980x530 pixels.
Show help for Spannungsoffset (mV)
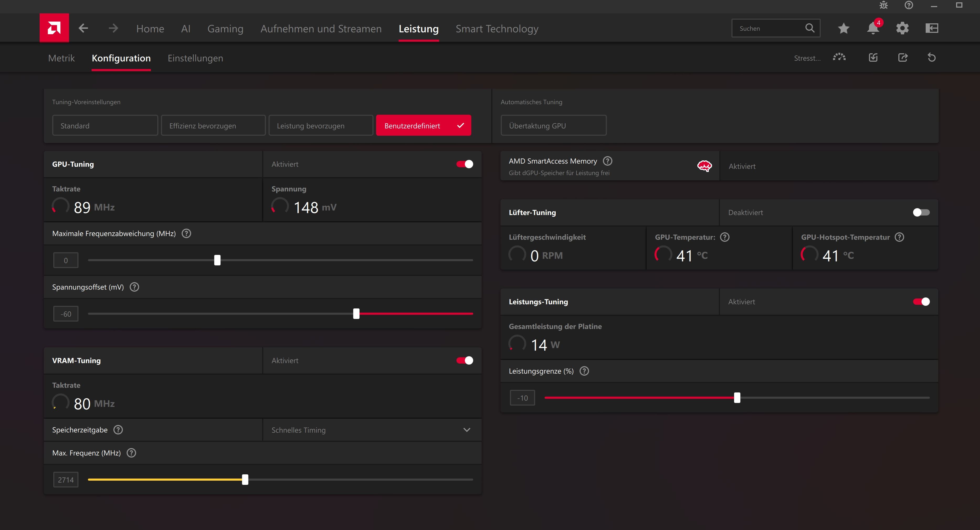(134, 287)
